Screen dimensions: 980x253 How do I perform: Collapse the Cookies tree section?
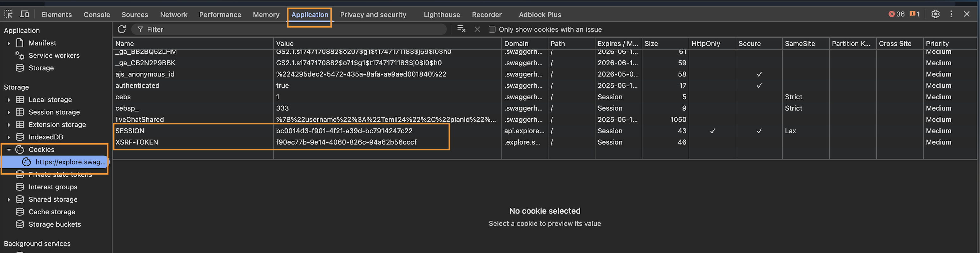click(9, 150)
